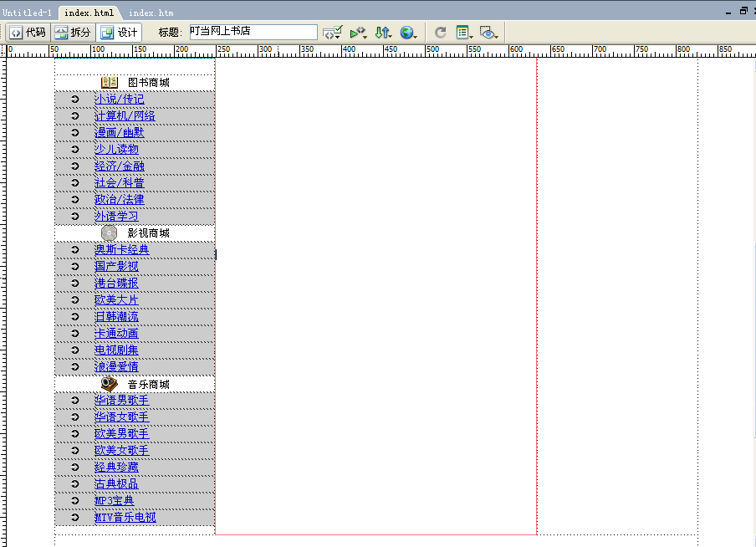Screen dimensions: 756x547
Task: Switch to Split view (拆分)
Action: tap(73, 33)
